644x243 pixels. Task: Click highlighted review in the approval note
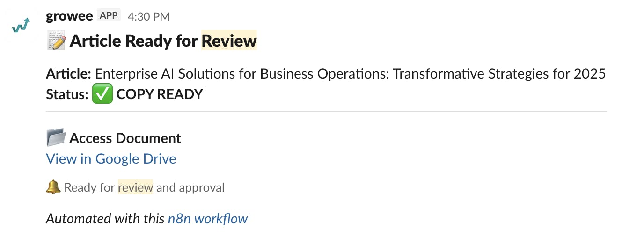coord(135,187)
